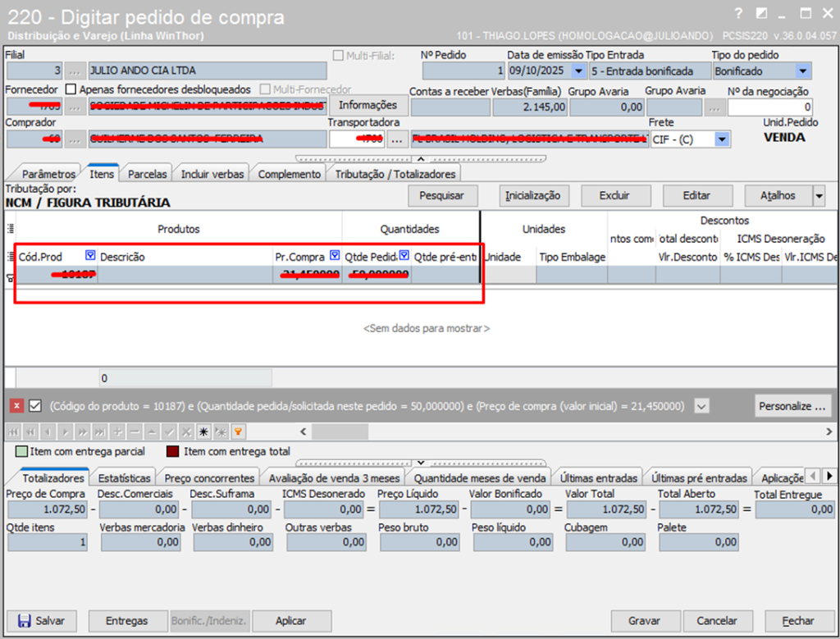Click the orange filter funnel icon in navigator
Viewport: 840px width, 639px height.
click(239, 431)
